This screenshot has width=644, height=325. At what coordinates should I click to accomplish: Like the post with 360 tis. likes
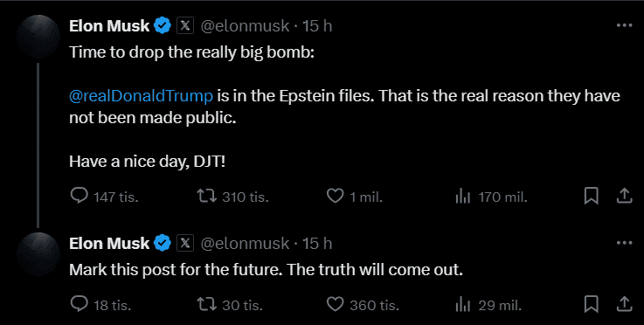(x=363, y=305)
